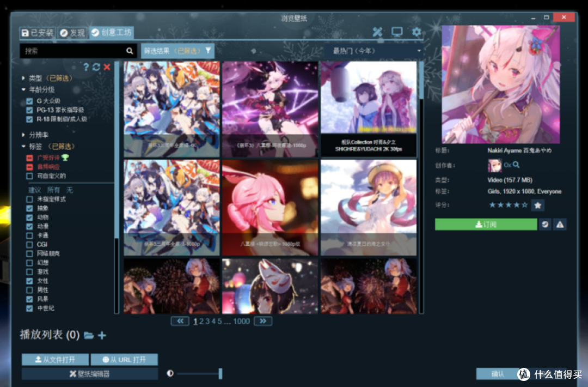Collapse the 年龄分级 filter section
Image resolution: width=588 pixels, height=387 pixels.
tap(38, 89)
